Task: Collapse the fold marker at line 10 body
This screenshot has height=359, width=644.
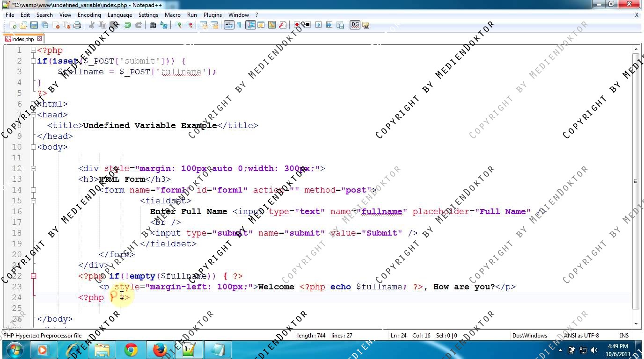Action: (x=33, y=147)
